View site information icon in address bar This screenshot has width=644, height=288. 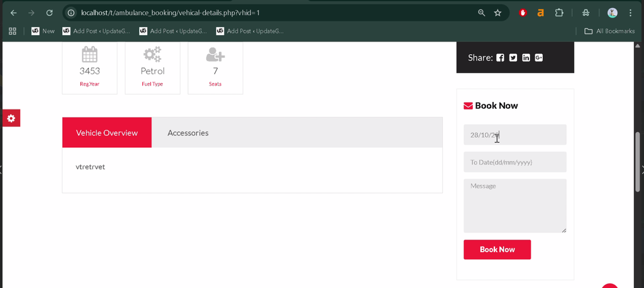point(71,13)
